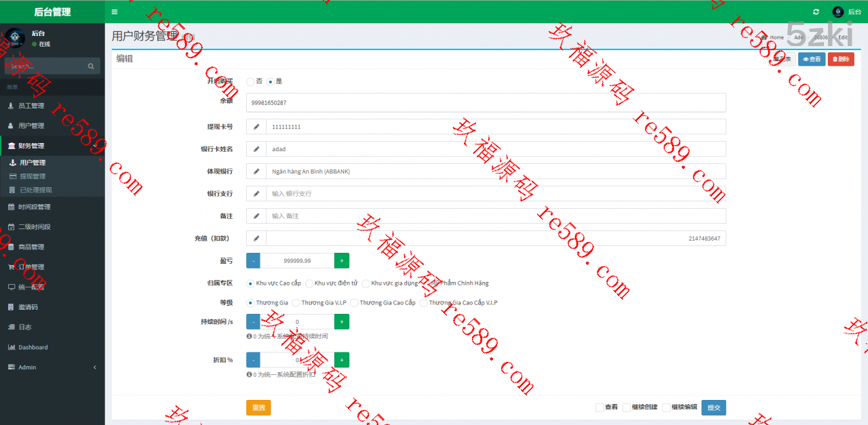The image size is (868, 425).
Task: Select Thương Gia V.I.P level radio
Action: (296, 303)
